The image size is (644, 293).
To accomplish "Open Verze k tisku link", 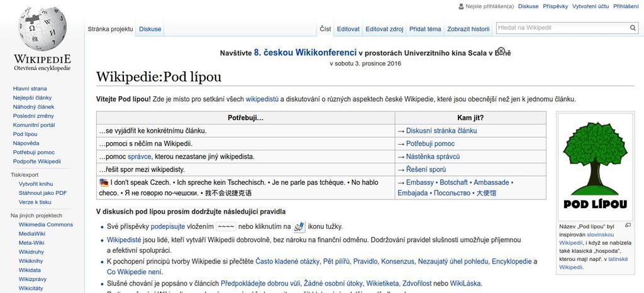I will pyautogui.click(x=35, y=202).
